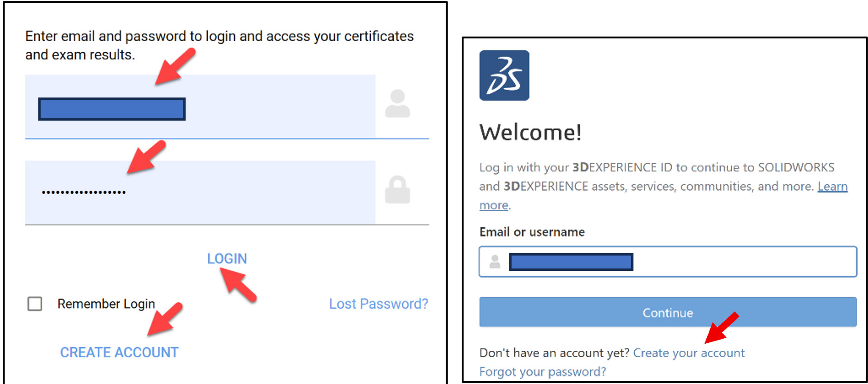The image size is (868, 384).
Task: Click the person icon beside the email field
Action: click(398, 103)
